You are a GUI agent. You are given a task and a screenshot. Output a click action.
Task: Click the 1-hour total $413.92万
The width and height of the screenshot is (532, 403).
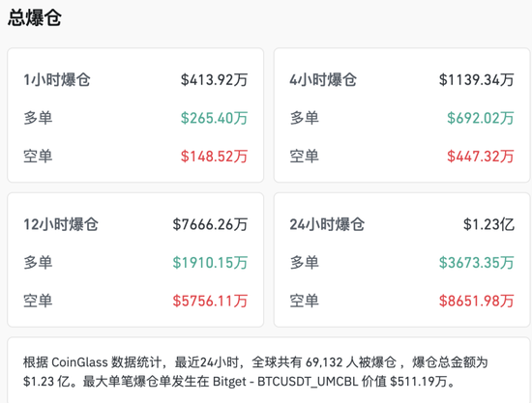coord(214,80)
